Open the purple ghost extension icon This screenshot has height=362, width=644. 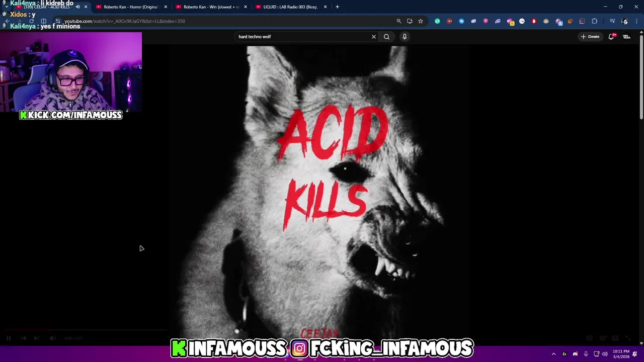click(498, 21)
